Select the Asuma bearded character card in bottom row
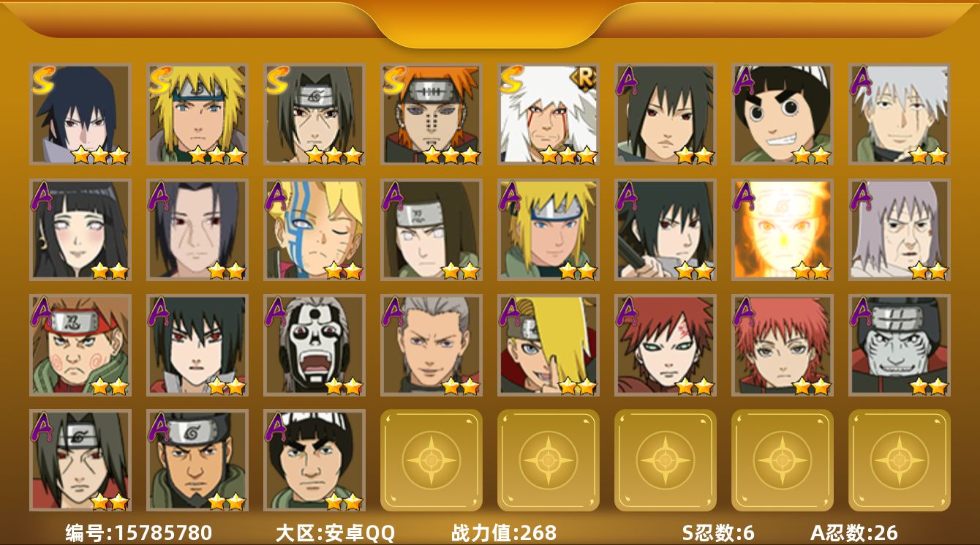 pos(197,460)
